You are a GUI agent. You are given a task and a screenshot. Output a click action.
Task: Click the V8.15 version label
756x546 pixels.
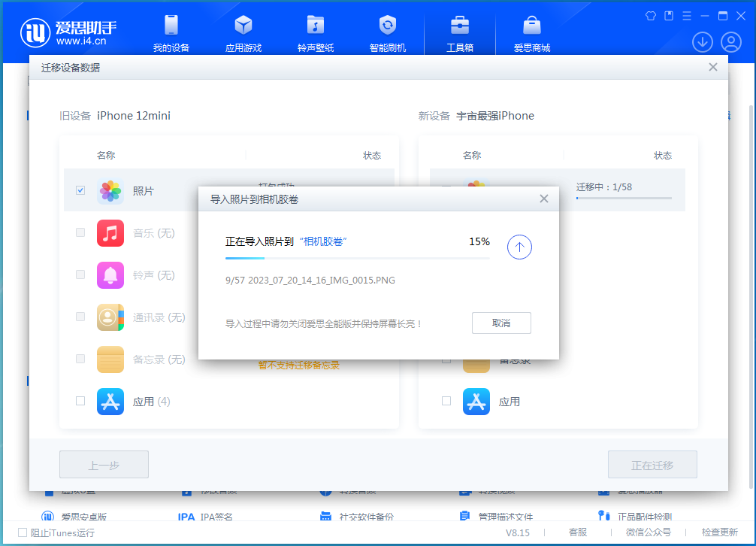pyautogui.click(x=517, y=532)
